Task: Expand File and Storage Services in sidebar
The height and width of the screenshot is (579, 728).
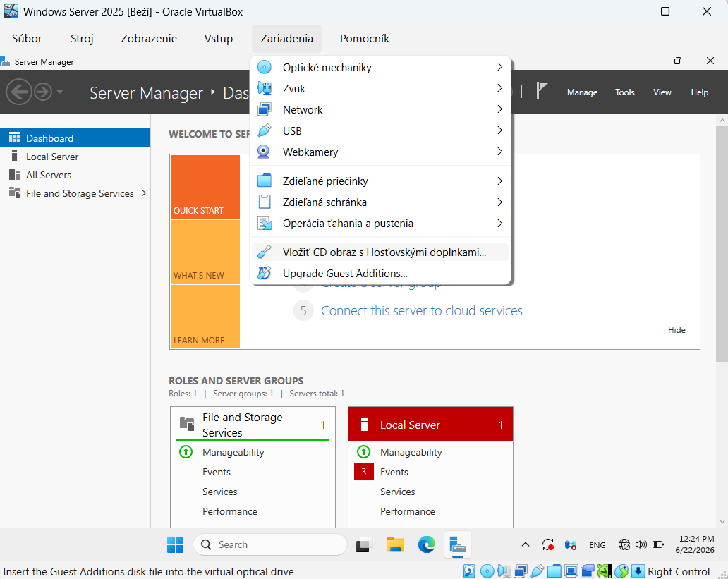Action: (144, 193)
